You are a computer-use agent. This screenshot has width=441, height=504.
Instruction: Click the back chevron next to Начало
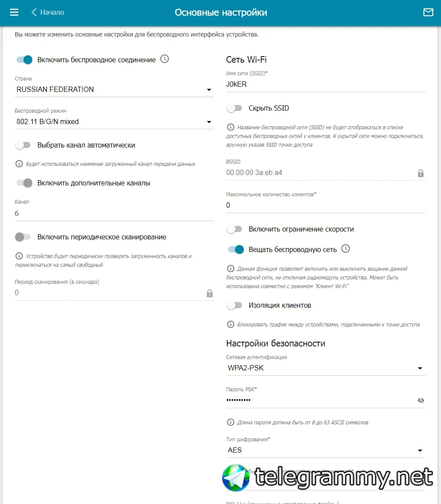tap(34, 12)
